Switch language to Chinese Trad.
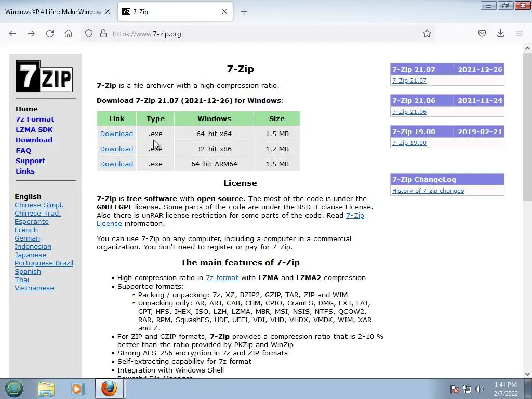 tap(37, 213)
